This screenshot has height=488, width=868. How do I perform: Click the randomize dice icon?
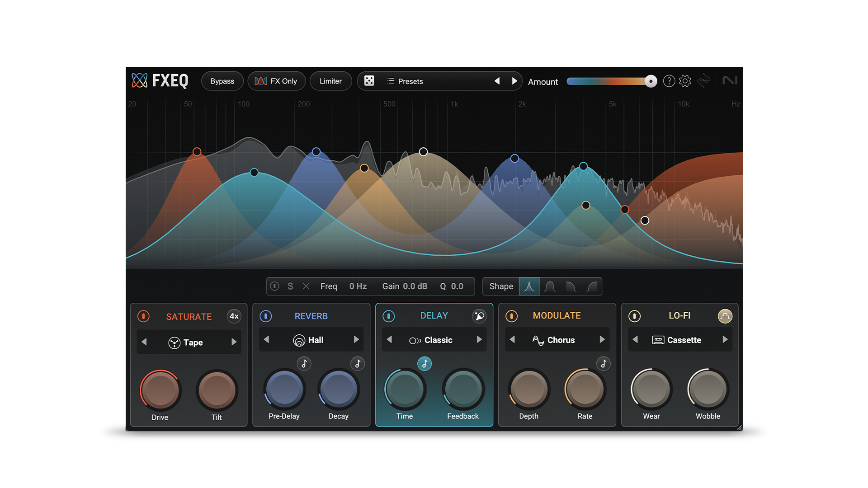[369, 81]
